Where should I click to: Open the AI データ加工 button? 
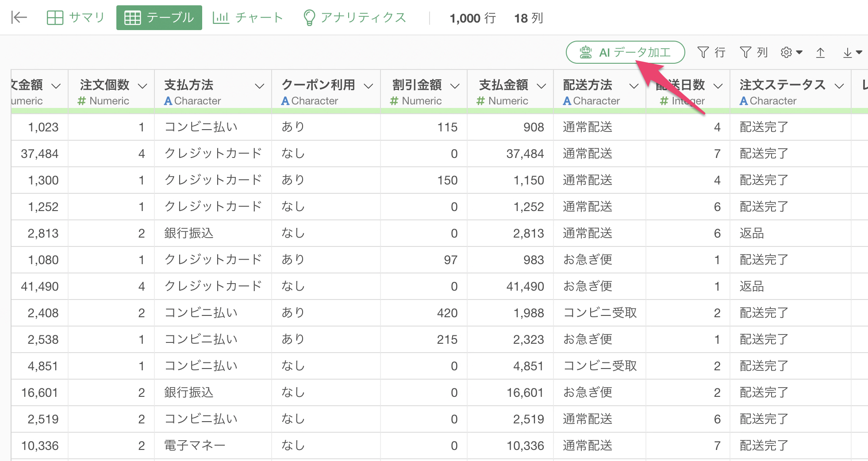click(x=625, y=53)
